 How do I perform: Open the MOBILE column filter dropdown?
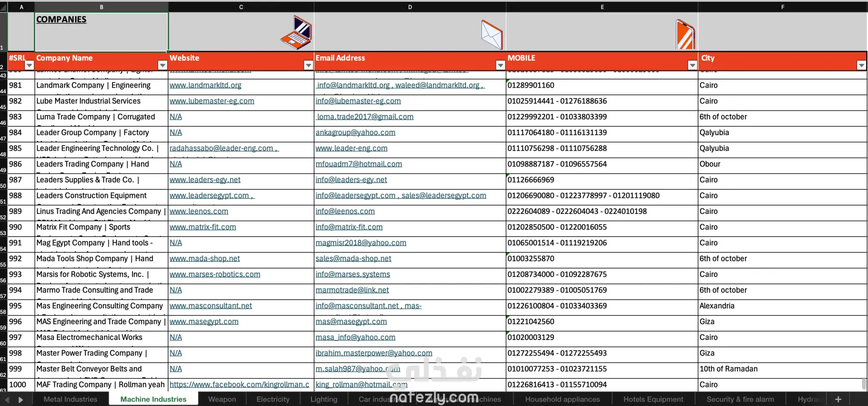[693, 66]
